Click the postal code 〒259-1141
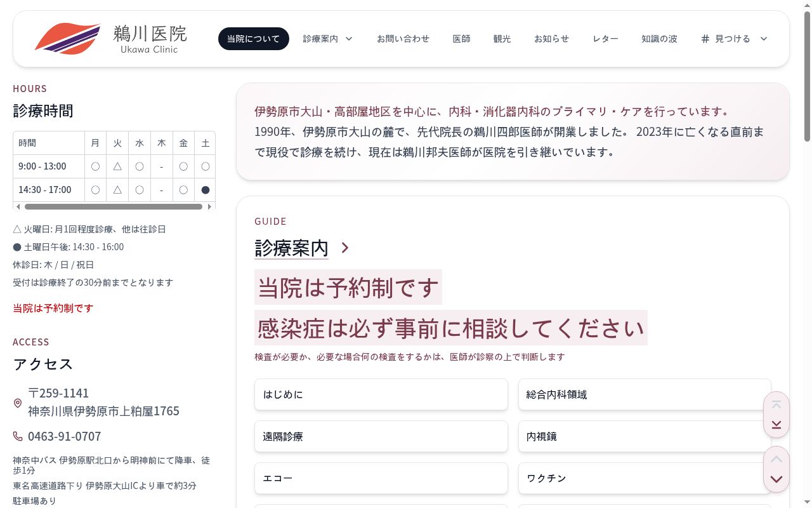This screenshot has height=508, width=812. tap(58, 392)
